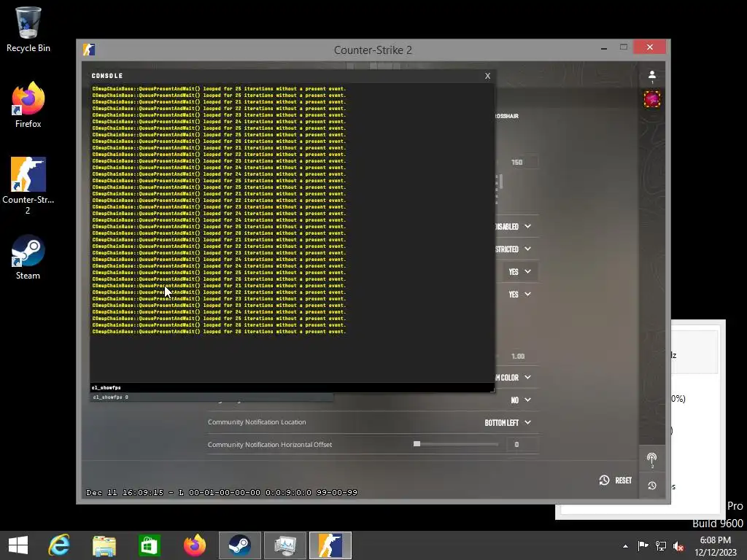747x560 pixels.
Task: Close the developer console panel
Action: pos(487,76)
